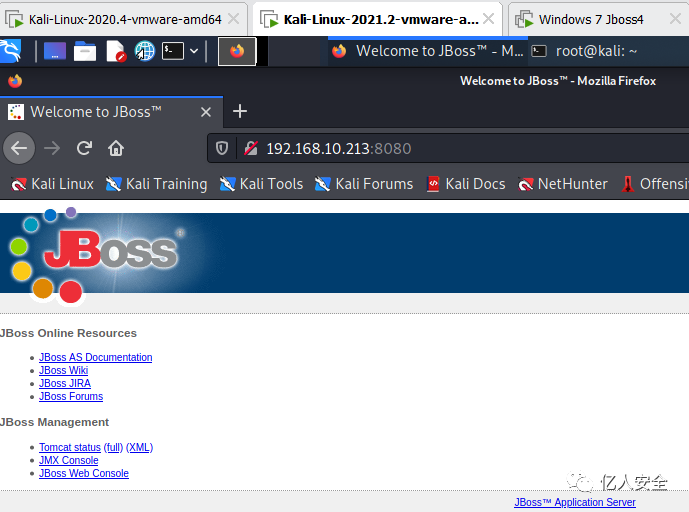Open the Kali Linux bookmark

(52, 184)
